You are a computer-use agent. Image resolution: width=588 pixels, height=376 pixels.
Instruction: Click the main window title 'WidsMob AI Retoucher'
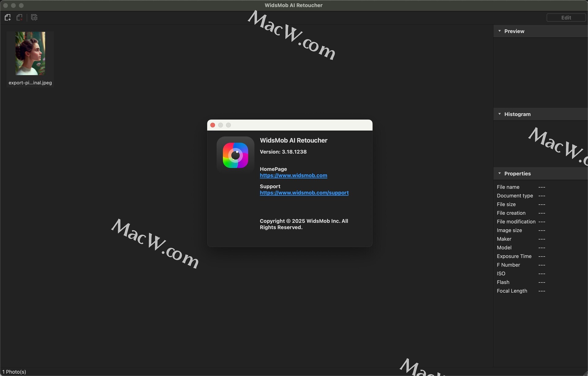click(294, 5)
